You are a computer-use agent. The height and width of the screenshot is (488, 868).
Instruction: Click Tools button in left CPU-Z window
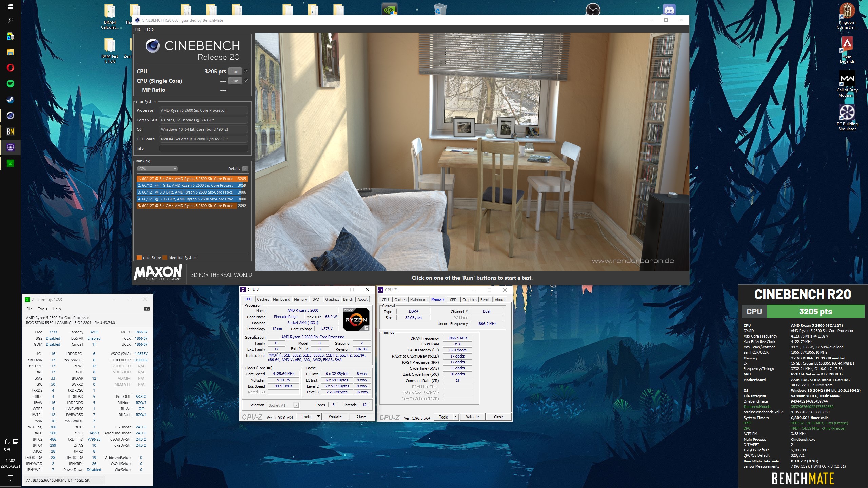coord(306,416)
